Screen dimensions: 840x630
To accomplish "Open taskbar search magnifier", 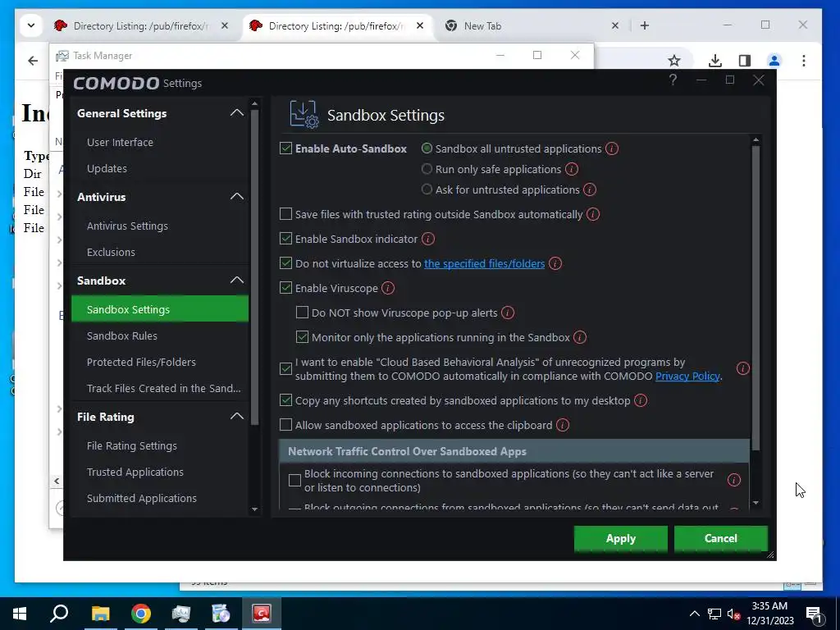I will (59, 614).
